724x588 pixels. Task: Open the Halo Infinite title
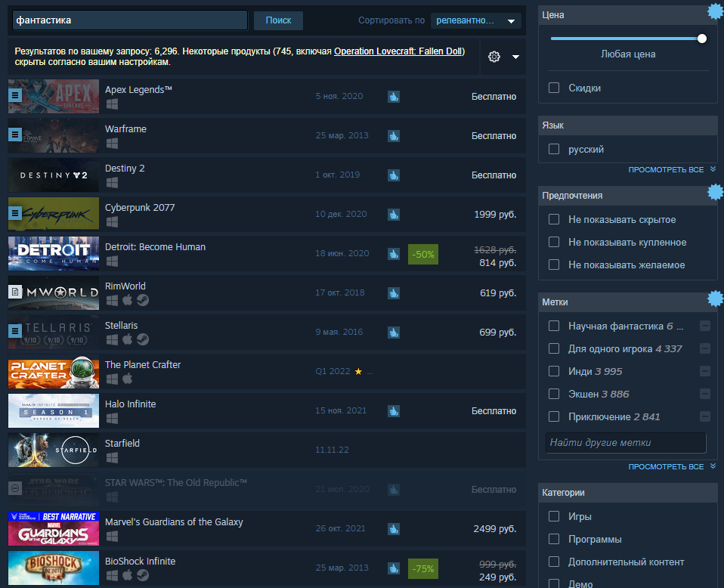(130, 404)
